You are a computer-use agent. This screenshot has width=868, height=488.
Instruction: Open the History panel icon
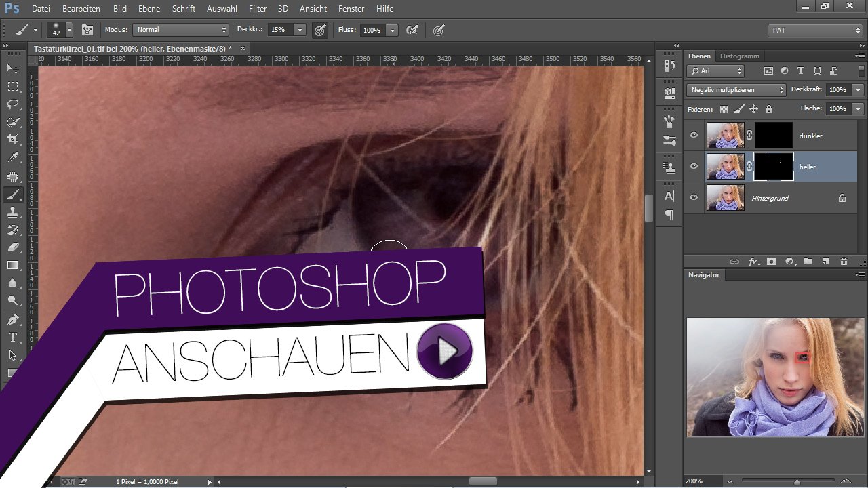pyautogui.click(x=669, y=66)
